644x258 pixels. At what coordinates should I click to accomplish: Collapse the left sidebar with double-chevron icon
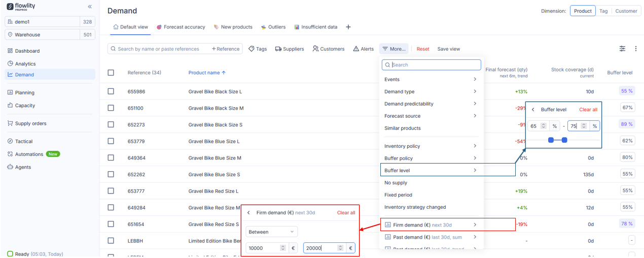tap(90, 7)
